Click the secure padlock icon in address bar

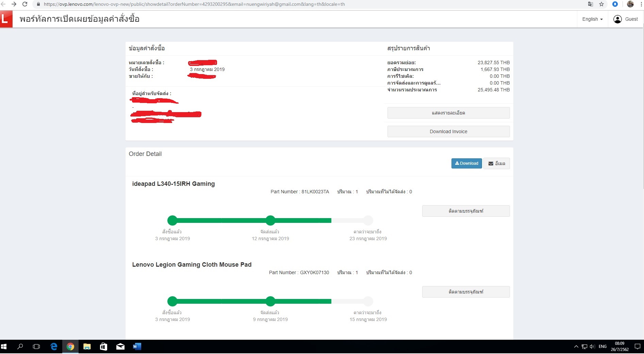click(x=38, y=4)
